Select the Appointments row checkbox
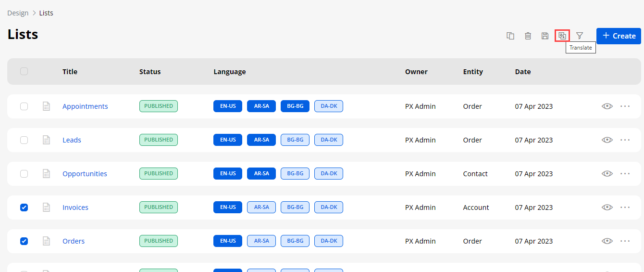 pyautogui.click(x=24, y=106)
